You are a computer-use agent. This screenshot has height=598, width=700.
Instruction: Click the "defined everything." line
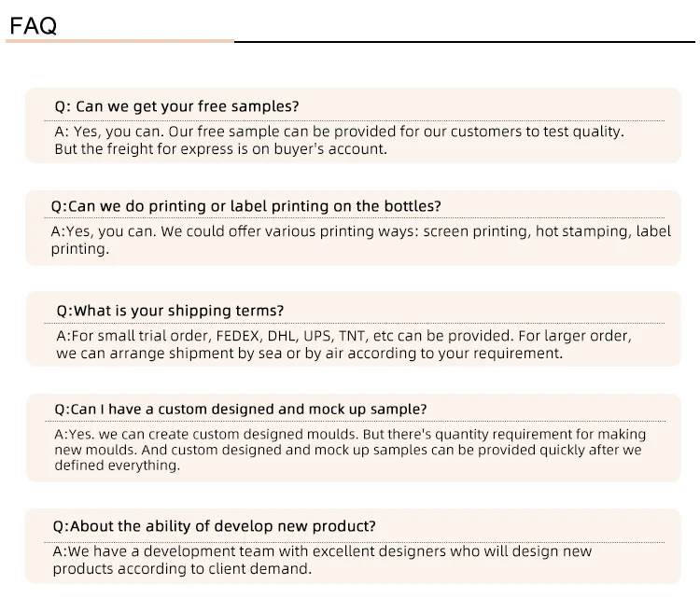coord(118,466)
